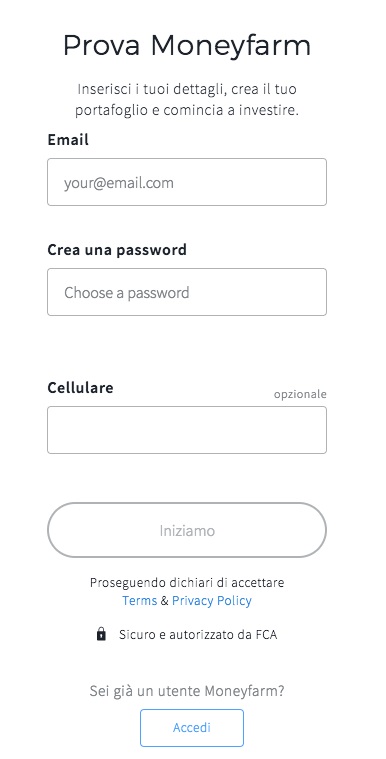Screen dimensions: 386x759
Task: Select the Crea una password field
Action: (187, 292)
